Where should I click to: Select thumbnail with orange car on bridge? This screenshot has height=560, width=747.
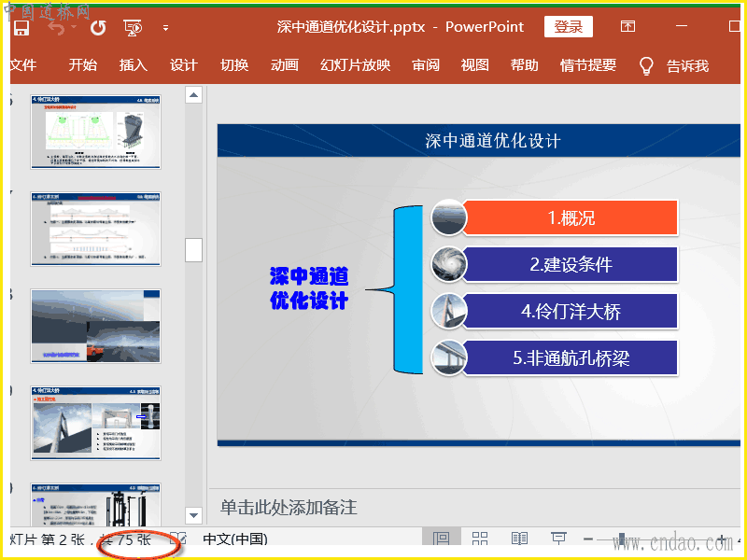point(96,326)
